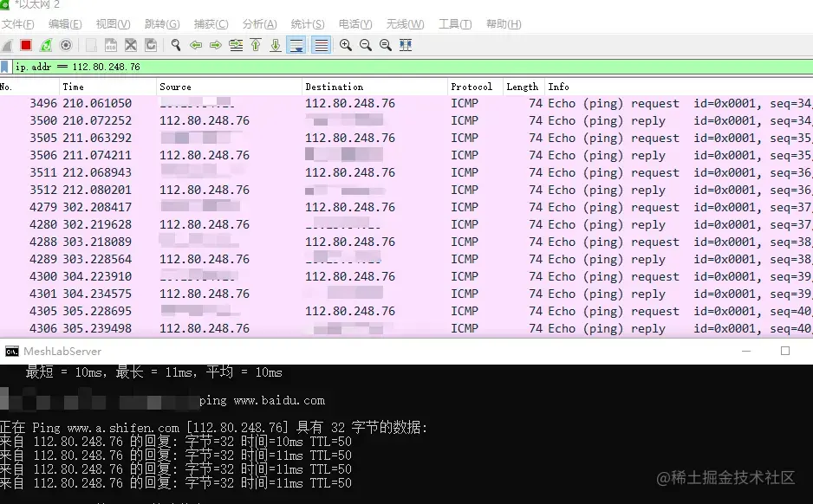Screen dimensions: 813x504
Task: Open the 编辑(E) menu
Action: click(65, 24)
